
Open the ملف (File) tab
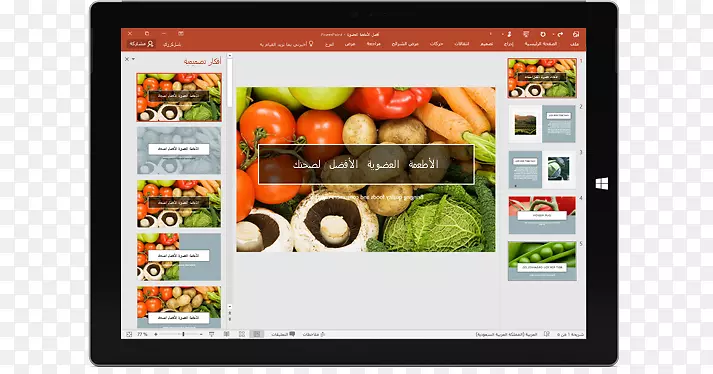(x=575, y=44)
